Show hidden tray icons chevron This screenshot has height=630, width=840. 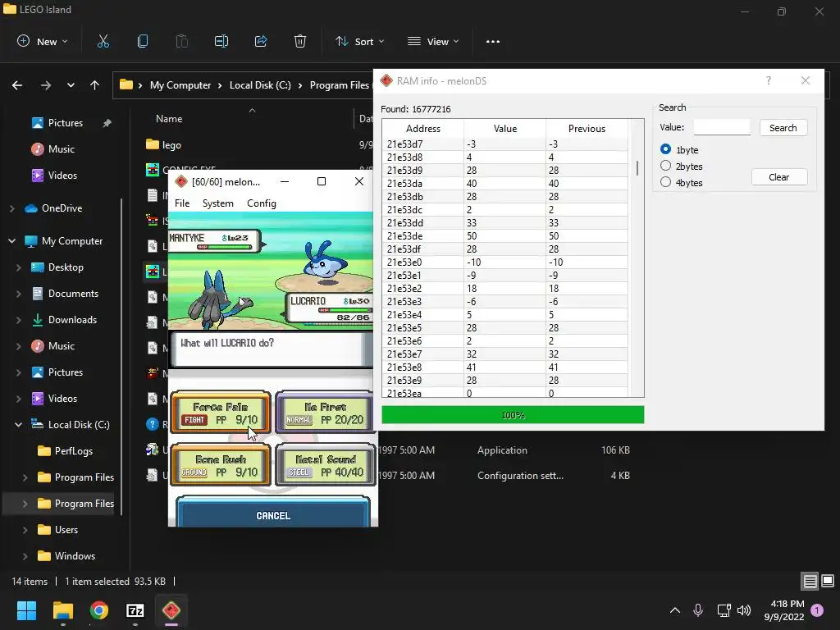[675, 610]
